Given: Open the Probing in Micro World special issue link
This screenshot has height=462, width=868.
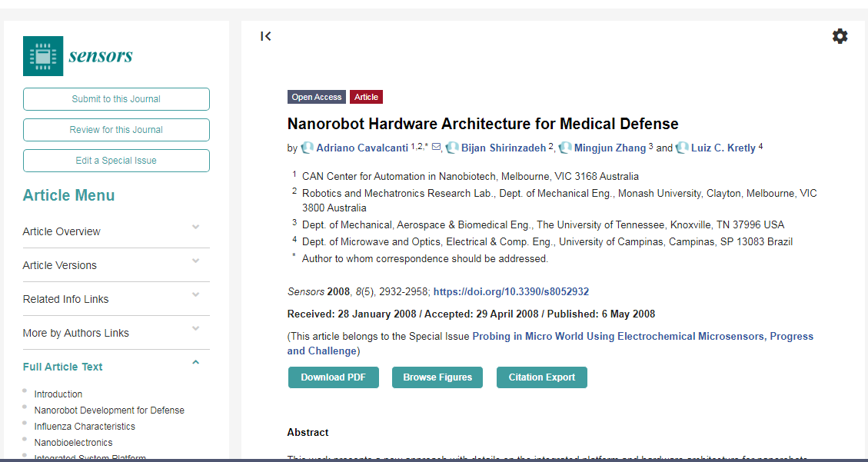Looking at the screenshot, I should 550,344.
